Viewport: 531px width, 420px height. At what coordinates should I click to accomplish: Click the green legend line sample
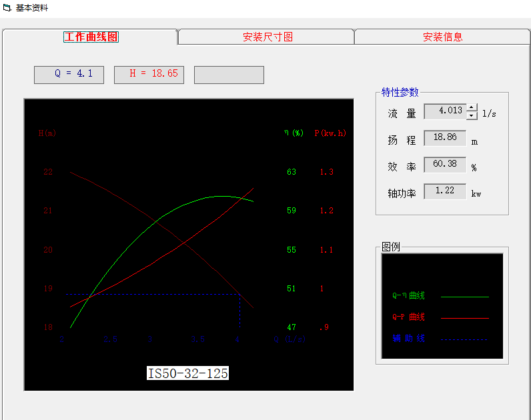pyautogui.click(x=464, y=297)
